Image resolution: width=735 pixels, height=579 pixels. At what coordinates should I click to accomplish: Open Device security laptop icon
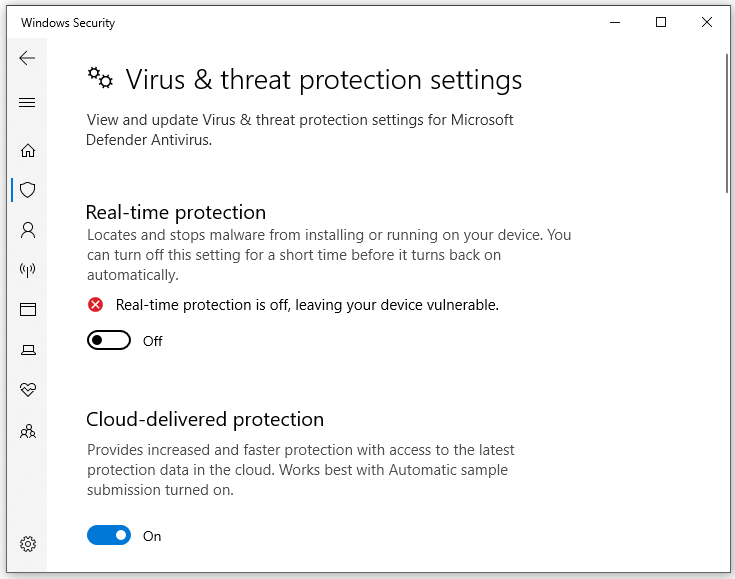(28, 350)
